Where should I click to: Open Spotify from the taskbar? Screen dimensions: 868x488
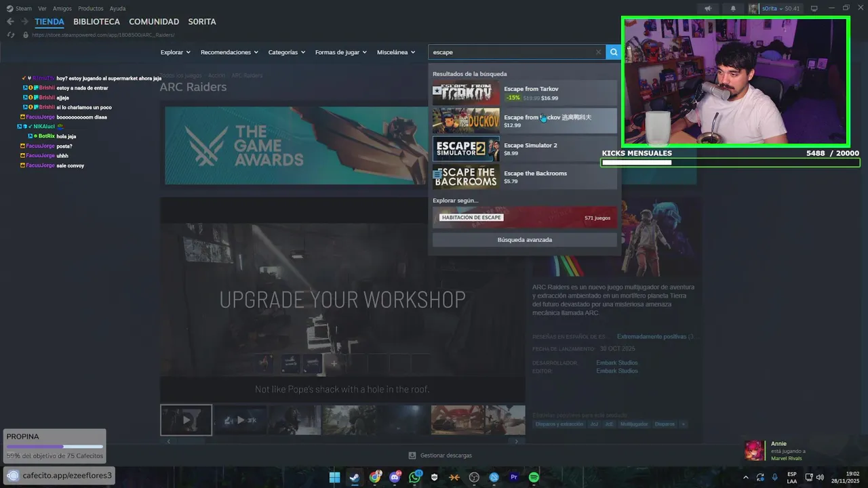(534, 477)
